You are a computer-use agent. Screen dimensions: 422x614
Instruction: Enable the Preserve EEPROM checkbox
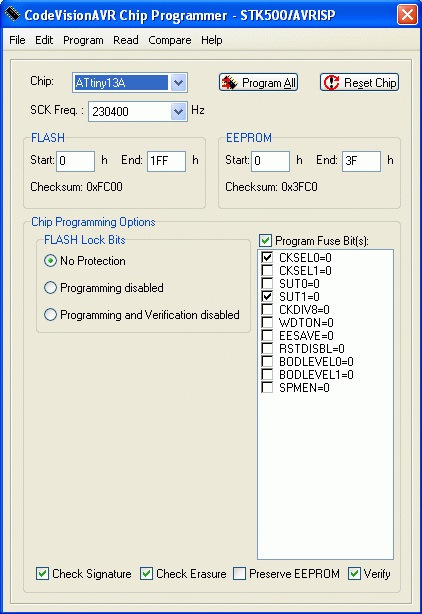tap(239, 574)
